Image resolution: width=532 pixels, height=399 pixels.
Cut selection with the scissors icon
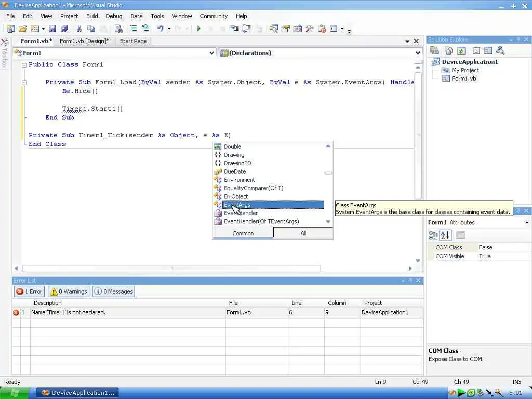[x=79, y=29]
